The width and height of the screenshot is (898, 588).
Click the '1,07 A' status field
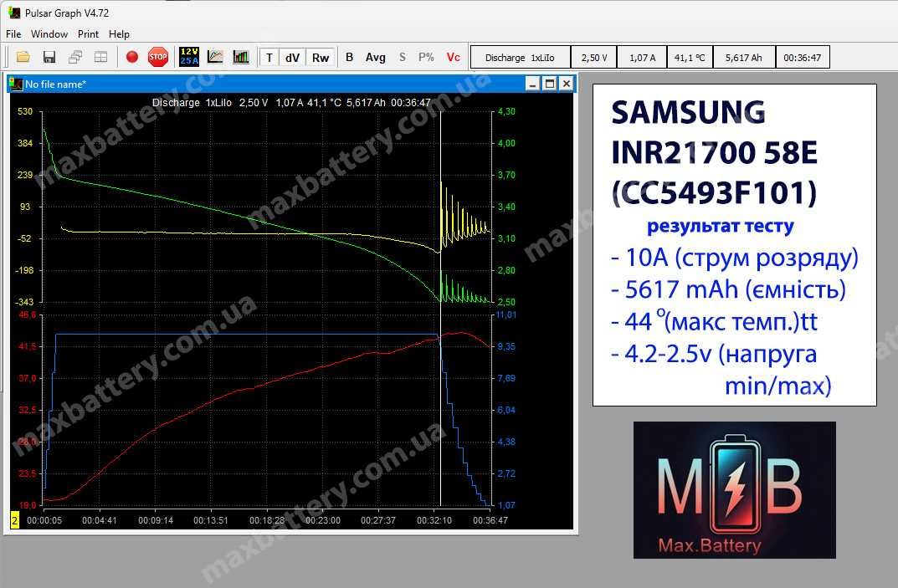pyautogui.click(x=642, y=57)
